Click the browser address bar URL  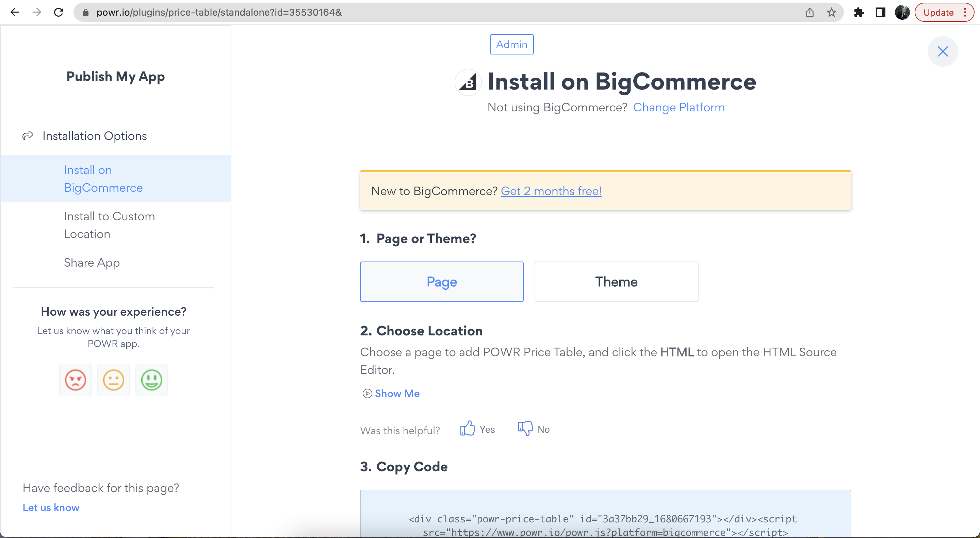pos(219,13)
